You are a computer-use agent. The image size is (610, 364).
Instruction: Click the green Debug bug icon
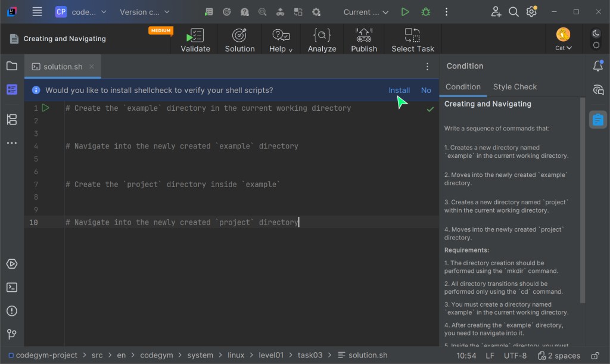(x=425, y=12)
